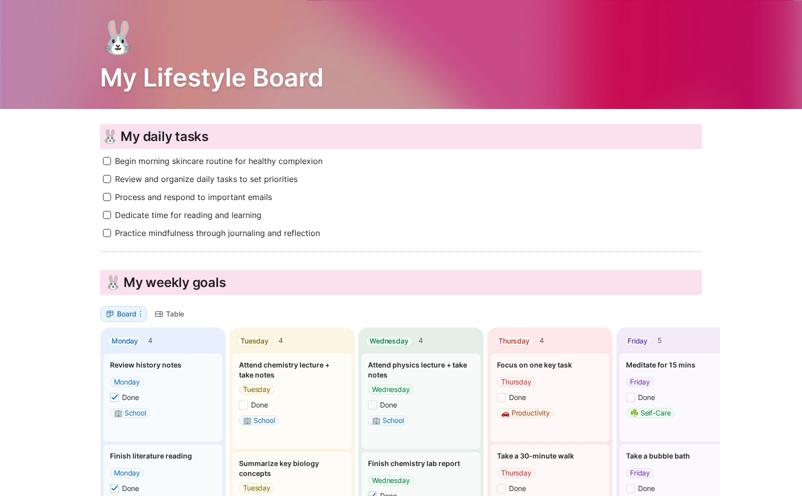Click Friday tag on Meditate for 15 mins
This screenshot has height=496, width=802.
639,382
